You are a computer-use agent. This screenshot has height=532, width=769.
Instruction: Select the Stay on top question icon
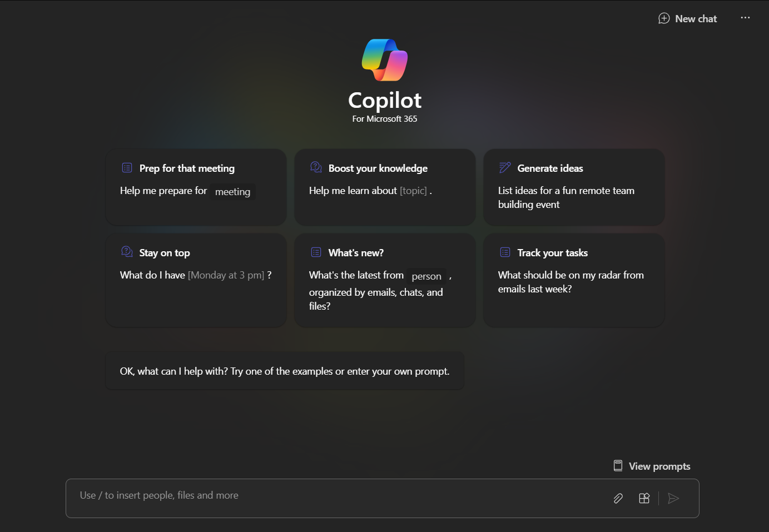click(126, 251)
